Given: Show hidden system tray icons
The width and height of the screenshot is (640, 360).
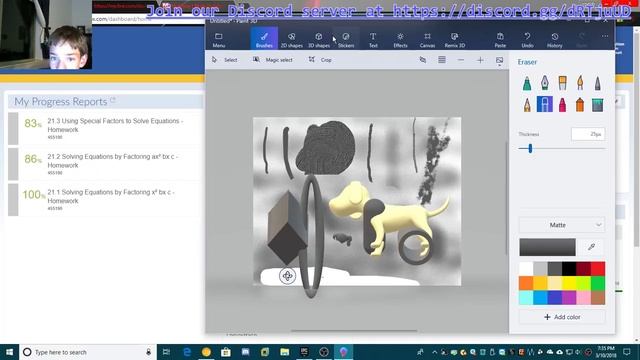Looking at the screenshot, I should click(x=434, y=352).
